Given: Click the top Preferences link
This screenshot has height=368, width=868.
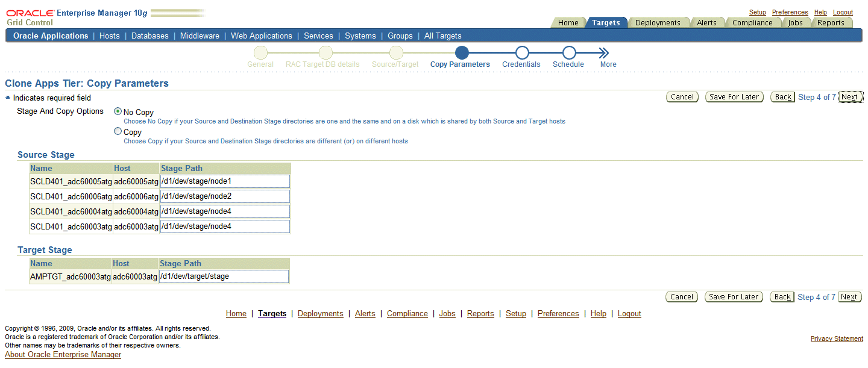Looking at the screenshot, I should [790, 12].
